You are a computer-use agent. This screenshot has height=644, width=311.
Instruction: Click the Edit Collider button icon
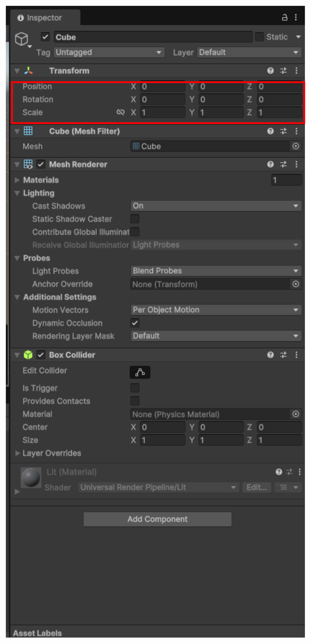pos(140,372)
